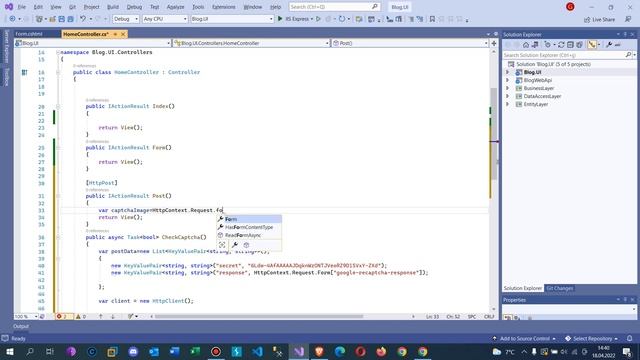
Task: Open Discord from the Windows taskbar
Action: (133, 351)
